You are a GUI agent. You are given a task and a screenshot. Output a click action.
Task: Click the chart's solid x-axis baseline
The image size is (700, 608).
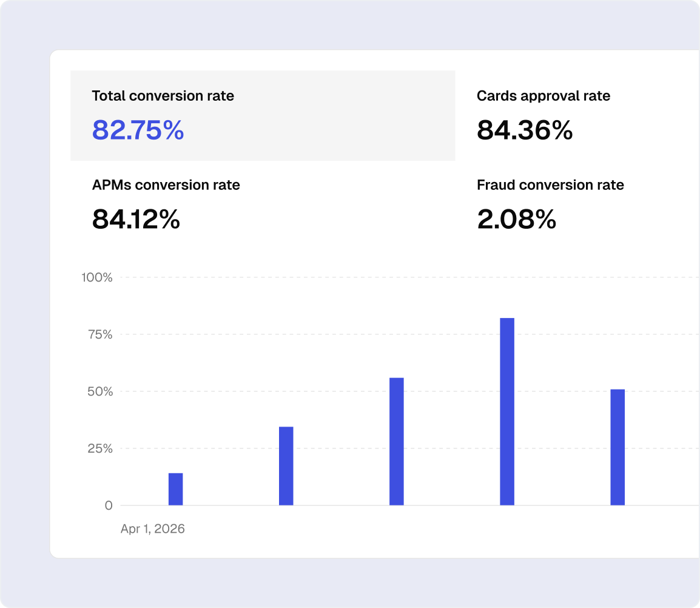coord(340,505)
